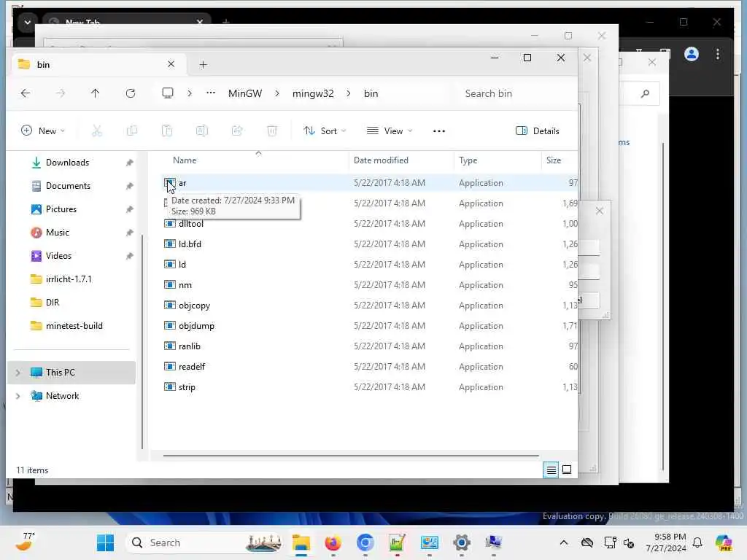Expand the chevron after MinGW breadcrumb

click(x=277, y=93)
